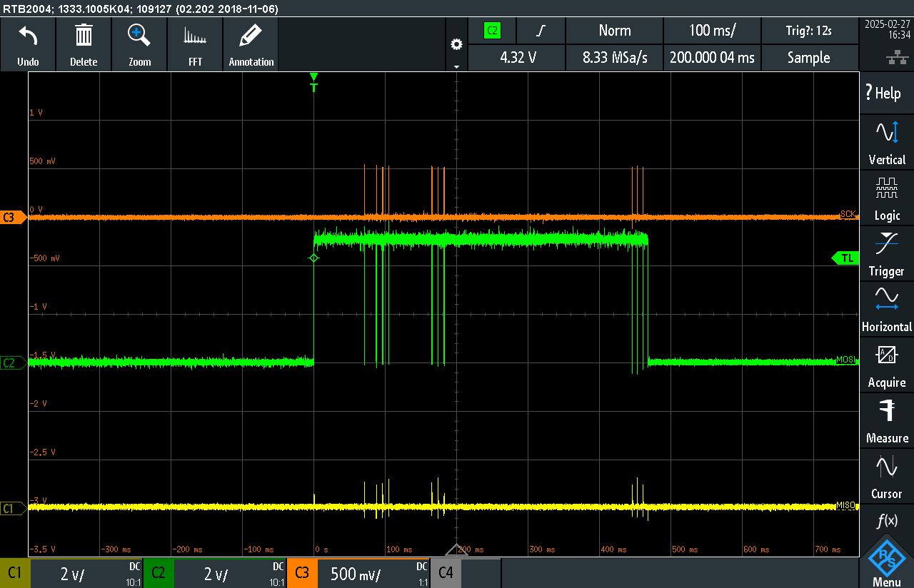
Task: Select the Delete icon
Action: pos(84,44)
